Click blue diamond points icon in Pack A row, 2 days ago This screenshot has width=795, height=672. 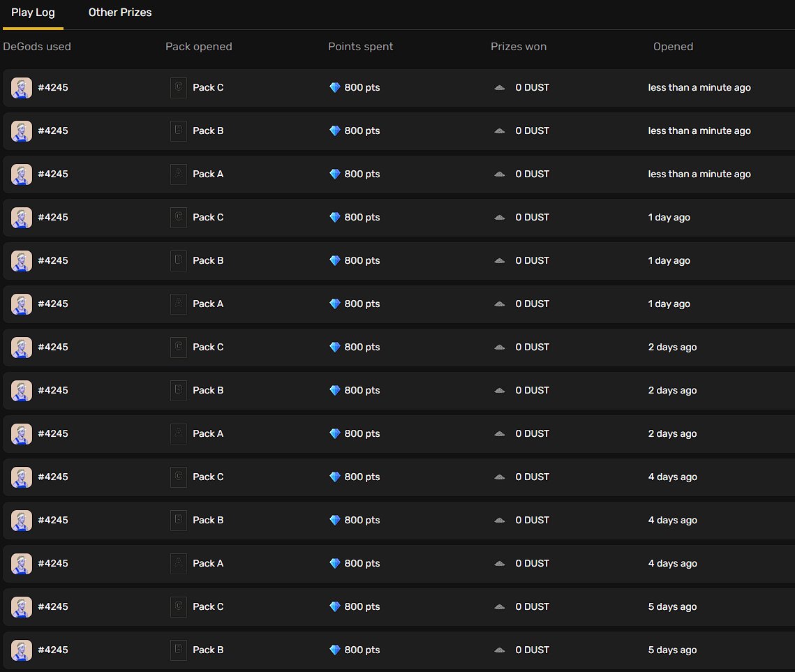click(334, 434)
